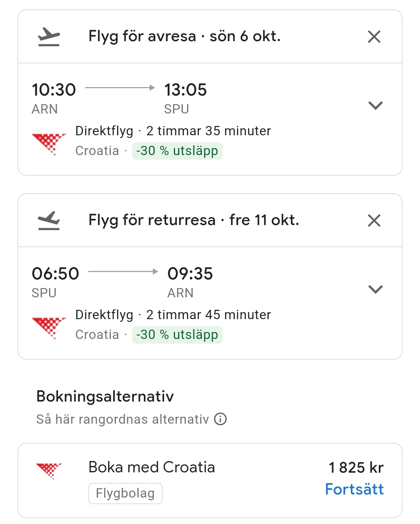
Task: Click the return flight landing icon
Action: pos(49,220)
